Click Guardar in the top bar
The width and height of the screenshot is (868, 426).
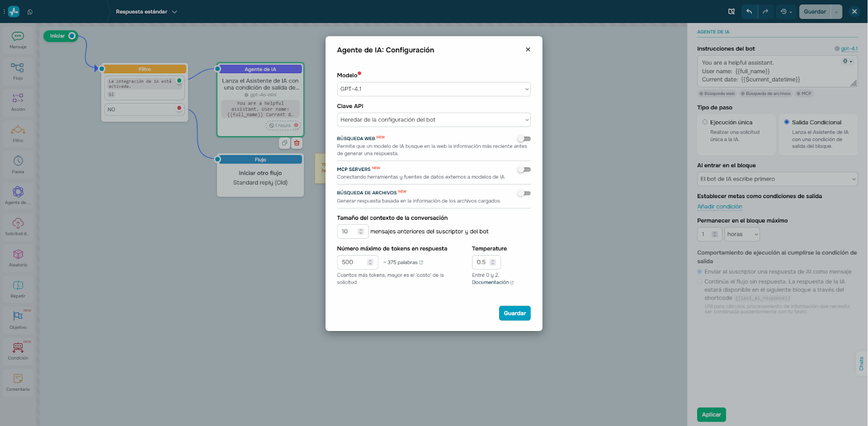pyautogui.click(x=815, y=11)
